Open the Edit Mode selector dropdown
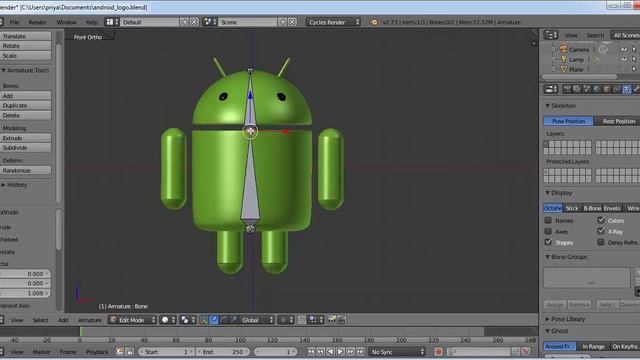640x360 pixels. [132, 320]
